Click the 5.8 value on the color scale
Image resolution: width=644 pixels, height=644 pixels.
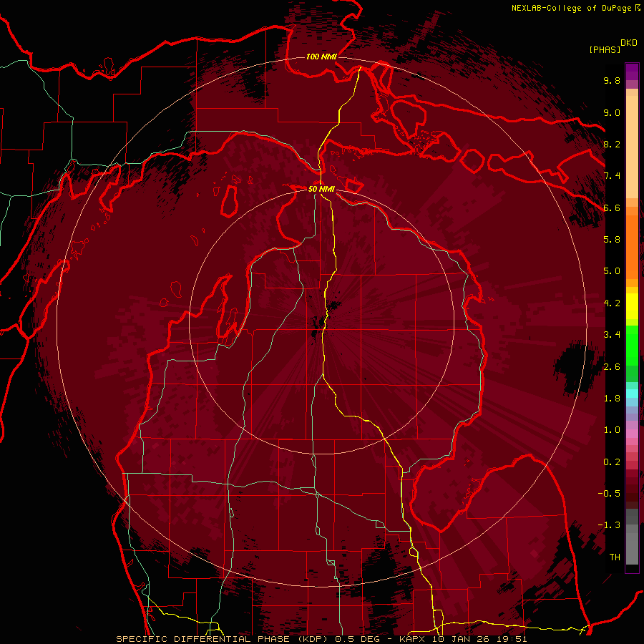click(x=612, y=240)
